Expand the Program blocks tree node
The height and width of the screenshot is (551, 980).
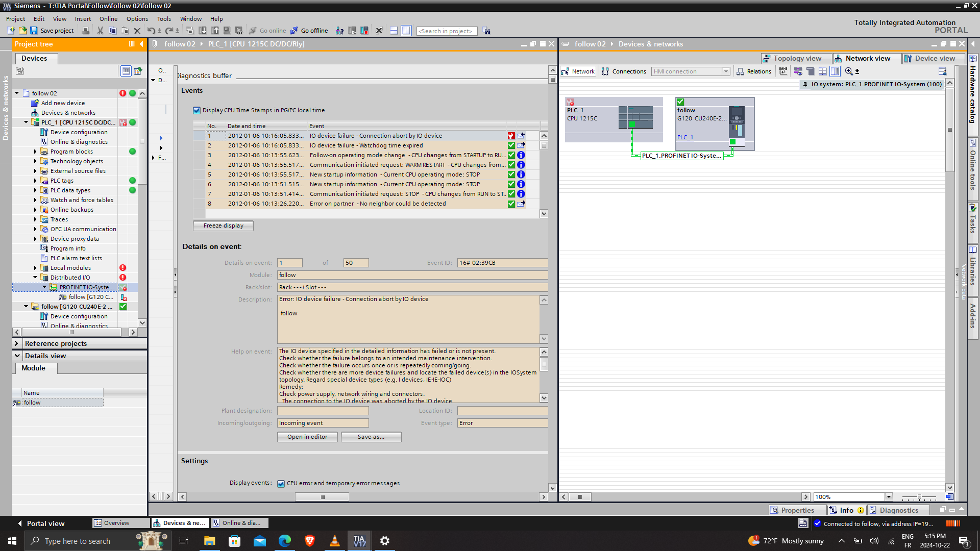[35, 152]
